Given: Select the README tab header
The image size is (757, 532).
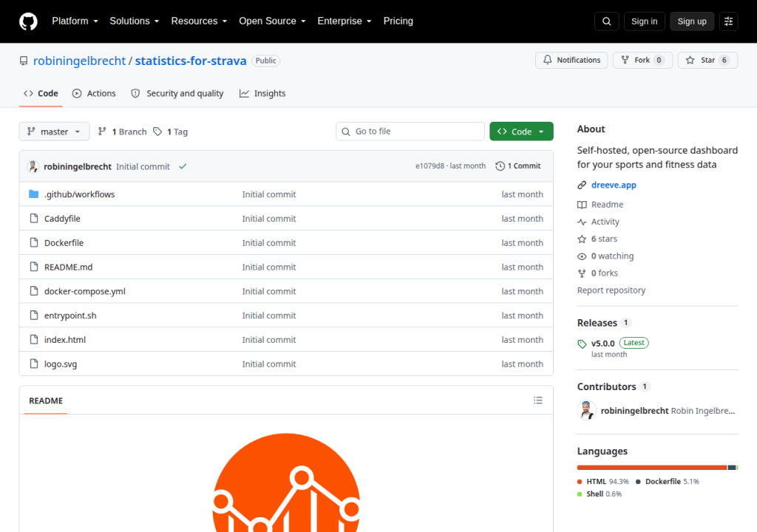Looking at the screenshot, I should point(46,400).
